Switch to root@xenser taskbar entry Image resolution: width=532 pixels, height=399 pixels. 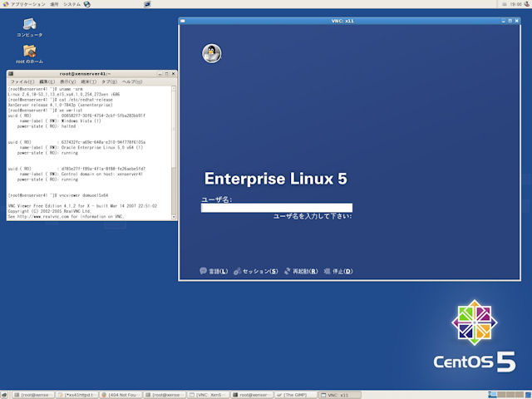[x=252, y=395]
